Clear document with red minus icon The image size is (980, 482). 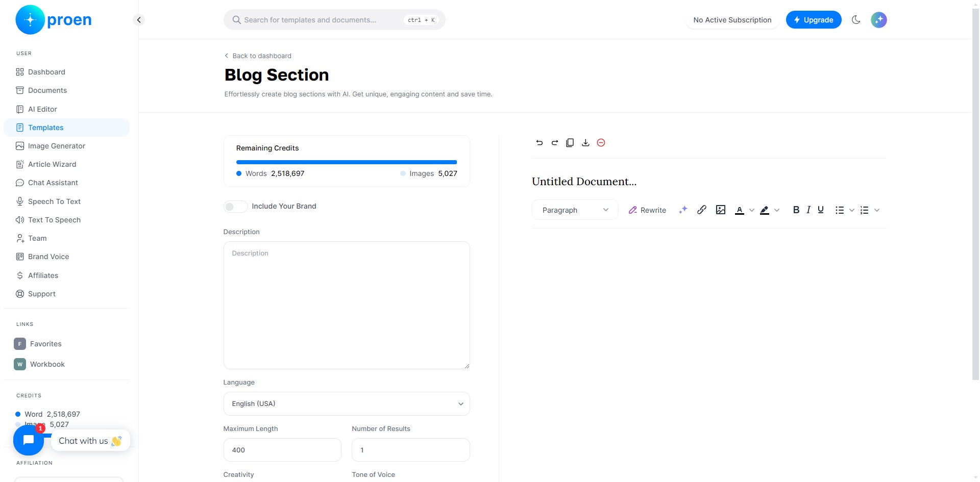[x=601, y=143]
